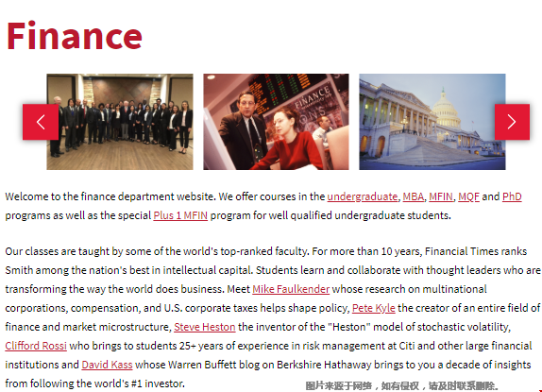
Task: Click the next slide arrow icon
Action: pyautogui.click(x=512, y=122)
